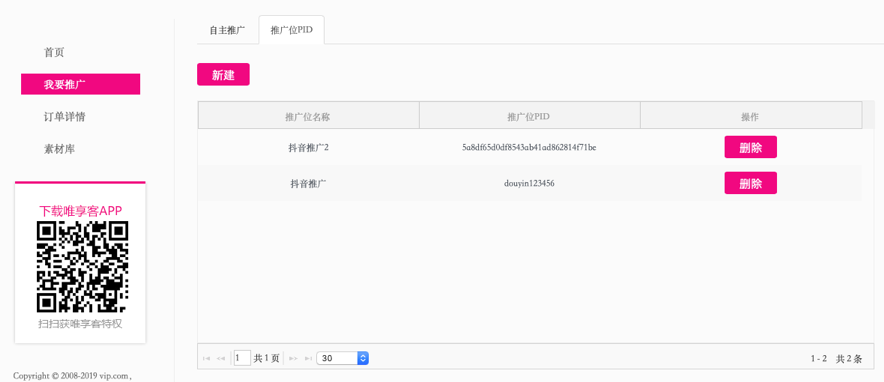The image size is (884, 382).
Task: Delete the douyin123456 row
Action: pyautogui.click(x=750, y=183)
